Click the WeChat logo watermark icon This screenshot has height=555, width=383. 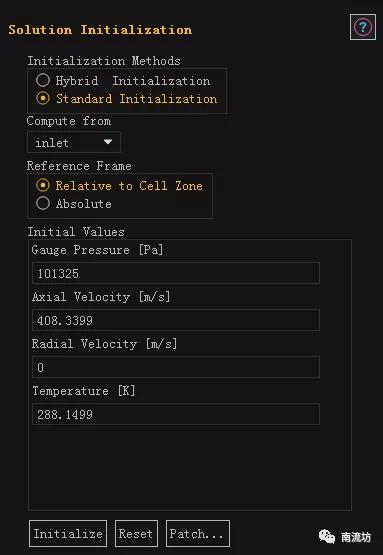(x=327, y=536)
